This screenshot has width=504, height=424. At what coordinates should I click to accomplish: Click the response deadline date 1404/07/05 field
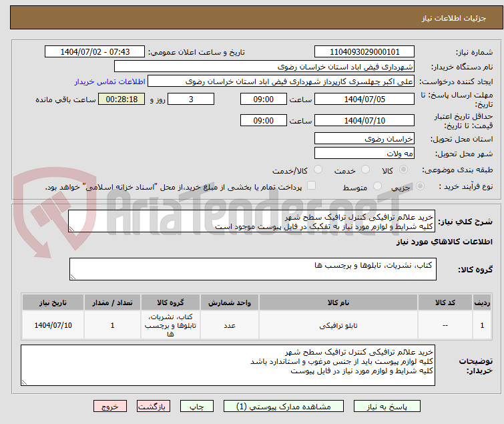(364, 99)
